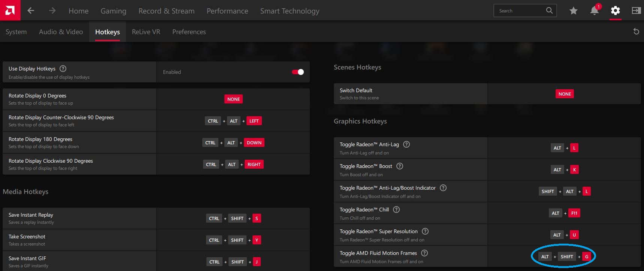Edit the Radeon Boost ALT+K hotkey

pos(565,169)
